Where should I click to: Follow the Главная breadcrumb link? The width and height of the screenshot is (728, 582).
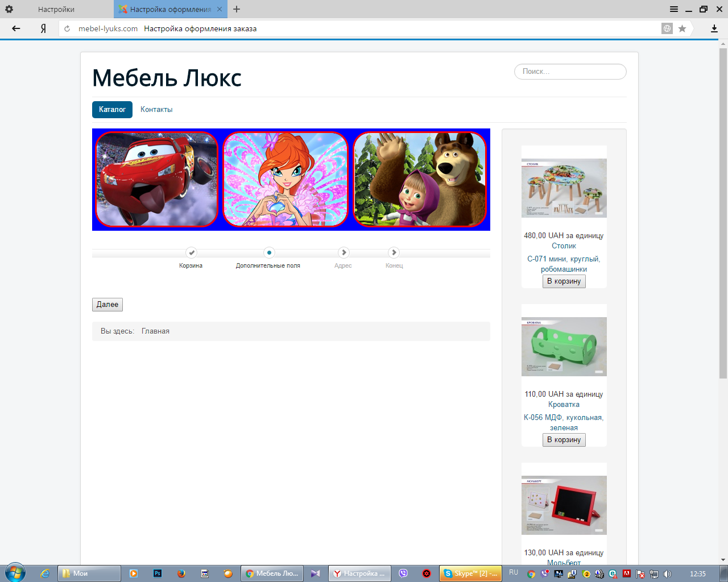155,331
